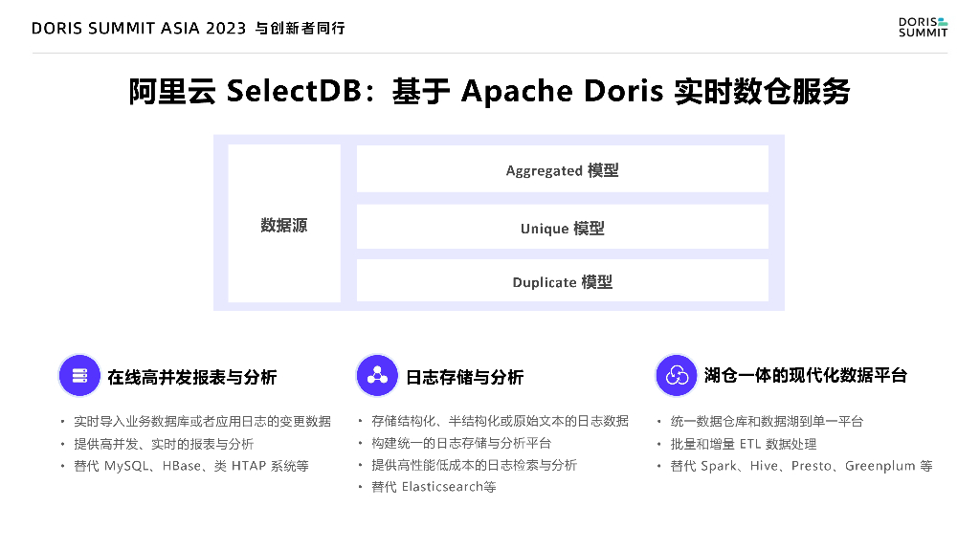Image resolution: width=980 pixels, height=551 pixels.
Task: Click the slide title 阿里云 SelectDB
Action: coord(490,91)
